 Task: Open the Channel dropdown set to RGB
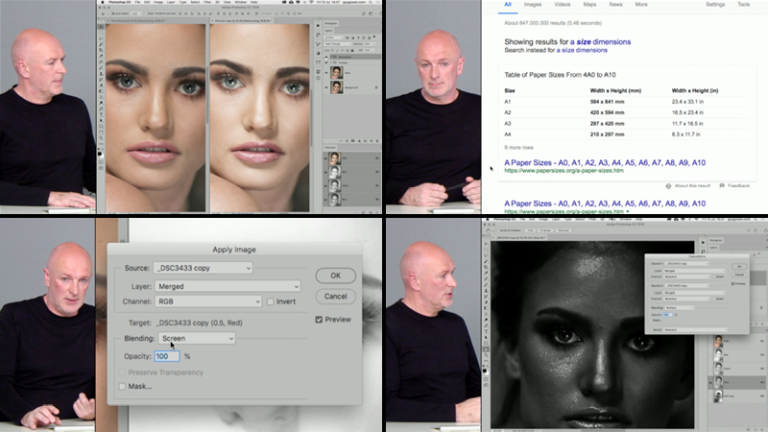[x=207, y=301]
